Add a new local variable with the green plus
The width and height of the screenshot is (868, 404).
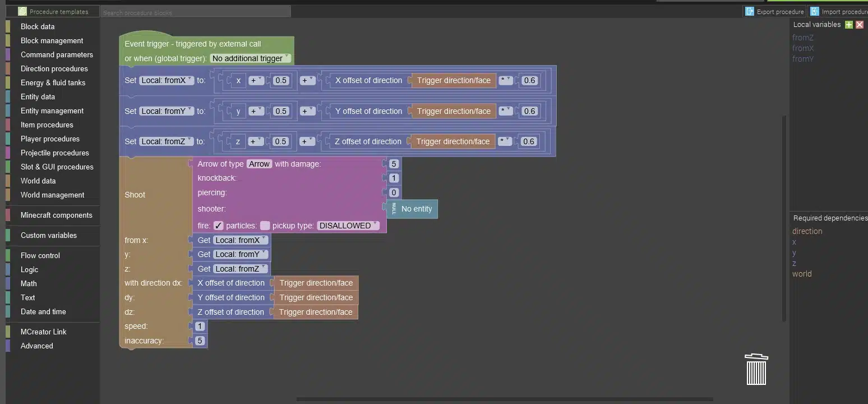pos(849,25)
